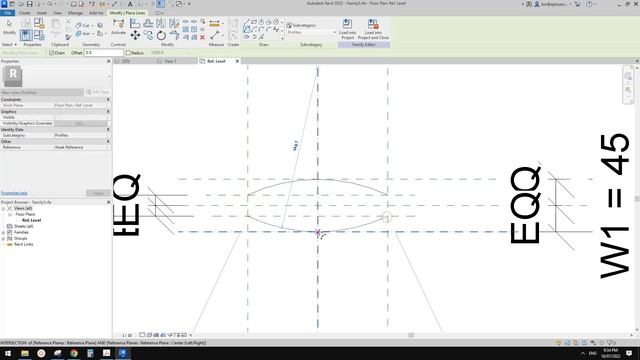
Task: Switch to the View 1 tab
Action: click(x=170, y=61)
